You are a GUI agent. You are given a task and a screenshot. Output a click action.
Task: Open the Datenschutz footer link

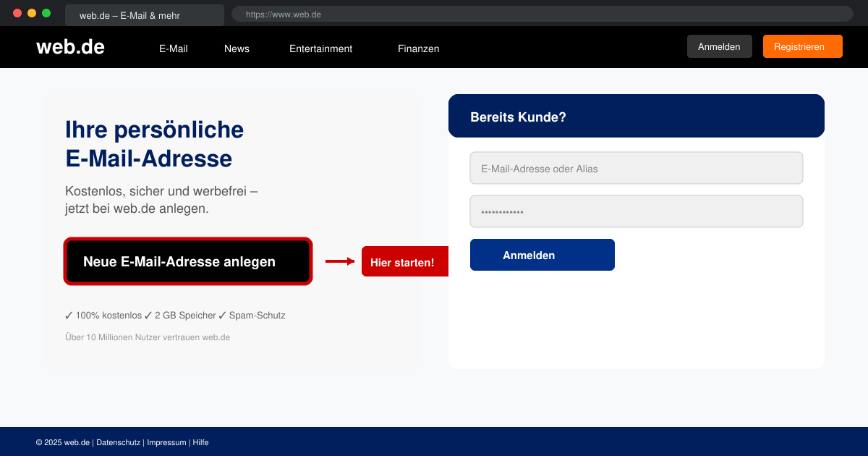tap(118, 442)
